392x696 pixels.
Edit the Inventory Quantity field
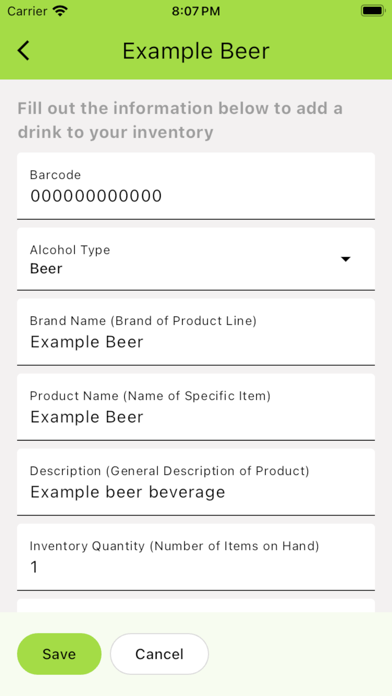pyautogui.click(x=196, y=558)
